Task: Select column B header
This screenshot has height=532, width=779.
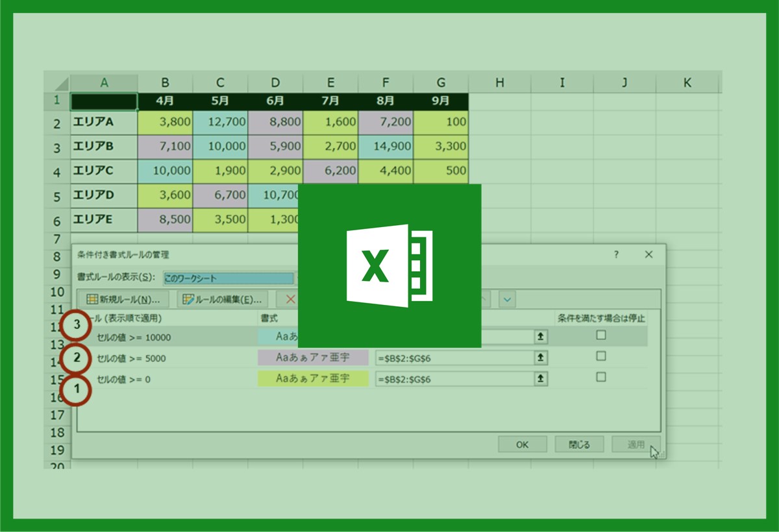Action: click(165, 82)
